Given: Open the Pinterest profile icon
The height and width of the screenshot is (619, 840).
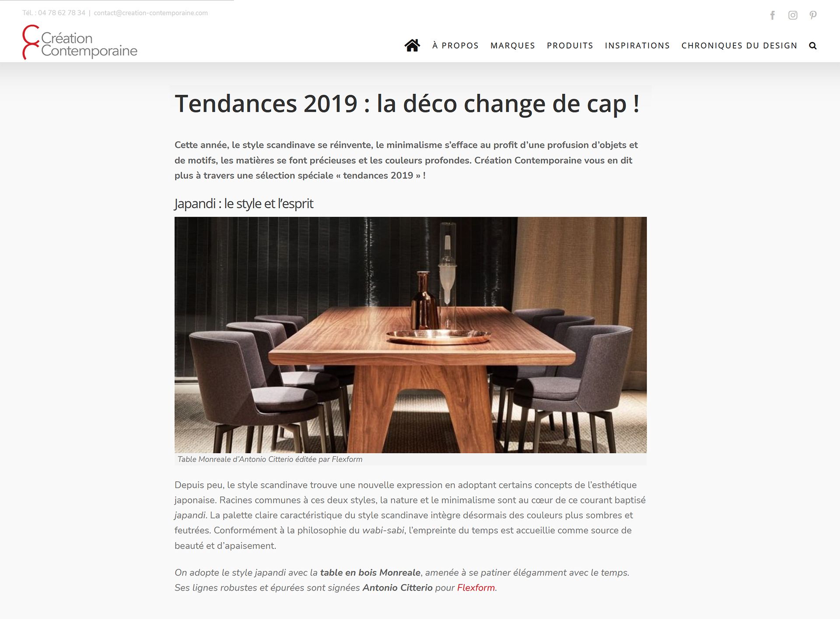Looking at the screenshot, I should point(813,15).
